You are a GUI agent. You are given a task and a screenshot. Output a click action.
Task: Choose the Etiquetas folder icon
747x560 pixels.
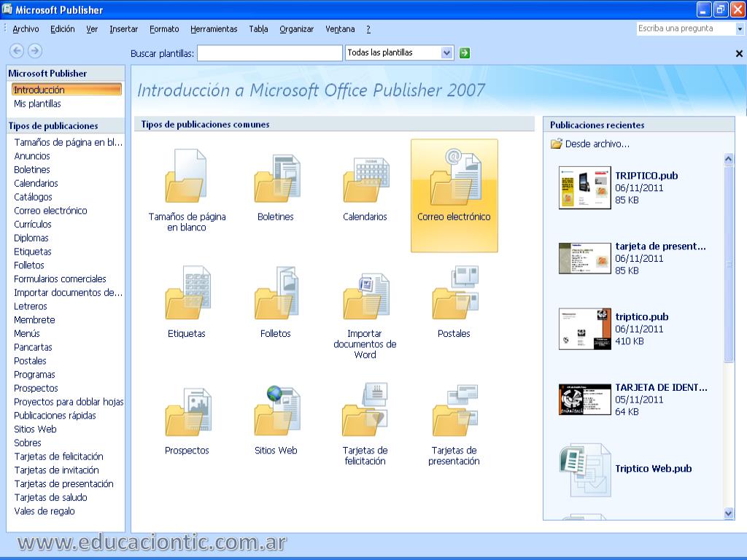click(x=187, y=295)
